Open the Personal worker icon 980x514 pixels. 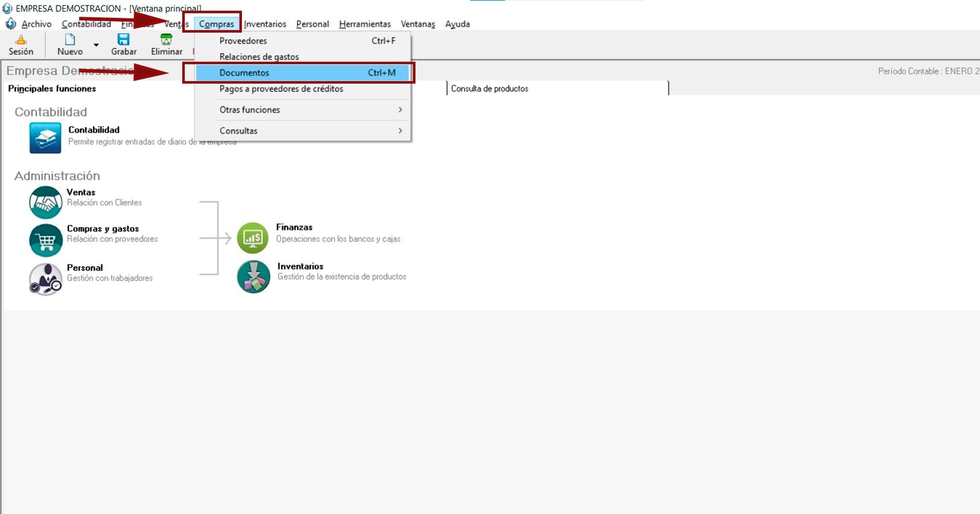[45, 279]
